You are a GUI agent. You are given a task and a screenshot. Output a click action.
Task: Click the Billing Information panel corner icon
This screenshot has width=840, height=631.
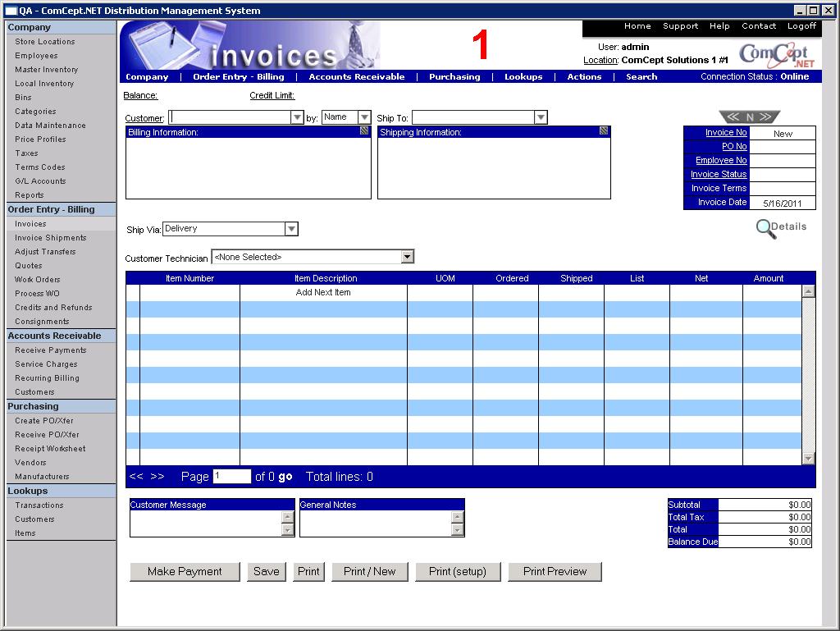tap(364, 130)
